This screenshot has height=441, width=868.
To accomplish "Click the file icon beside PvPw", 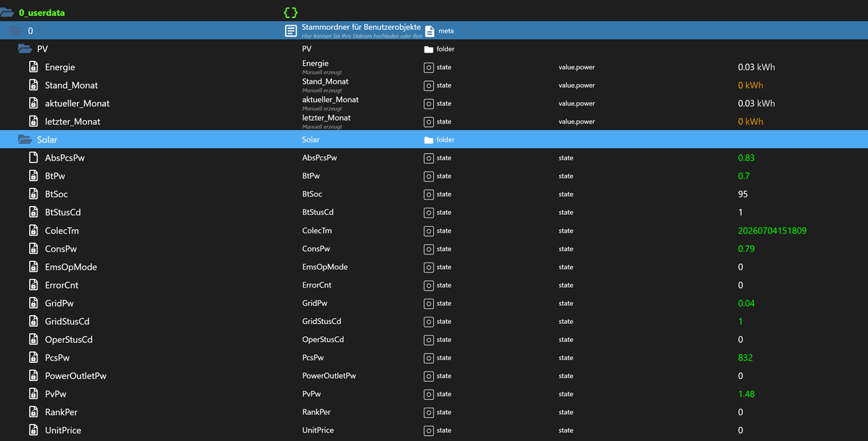I will point(33,394).
